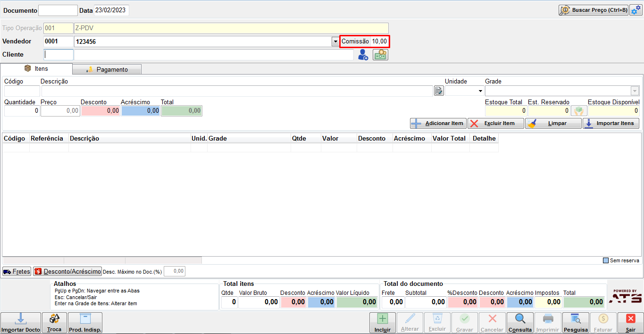This screenshot has height=334, width=644.
Task: Click the Desconto/Acréscimo button
Action: 67,271
